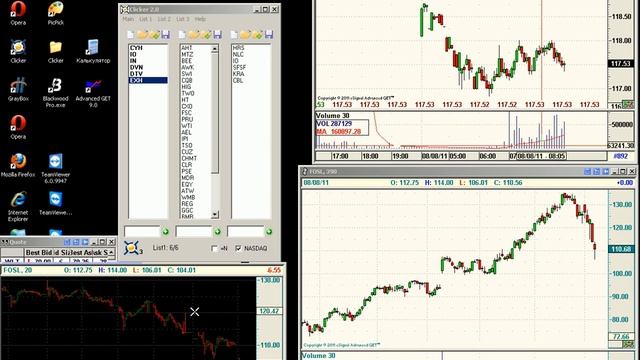Select the highlighted EXH row in List 1
640x360 pixels.
click(148, 80)
